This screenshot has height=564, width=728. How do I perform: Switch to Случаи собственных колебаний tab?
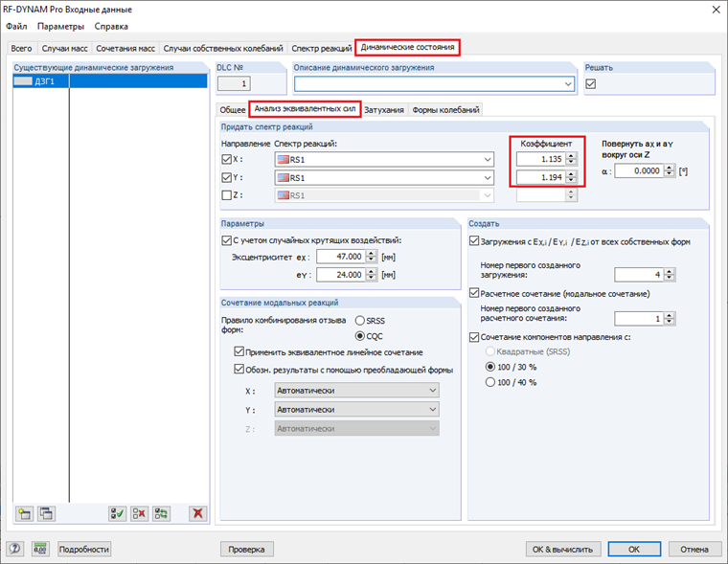(x=223, y=48)
